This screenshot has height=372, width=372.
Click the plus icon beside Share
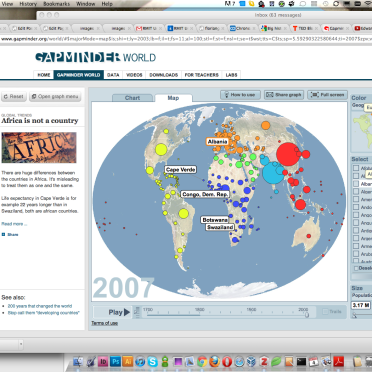tap(3, 234)
